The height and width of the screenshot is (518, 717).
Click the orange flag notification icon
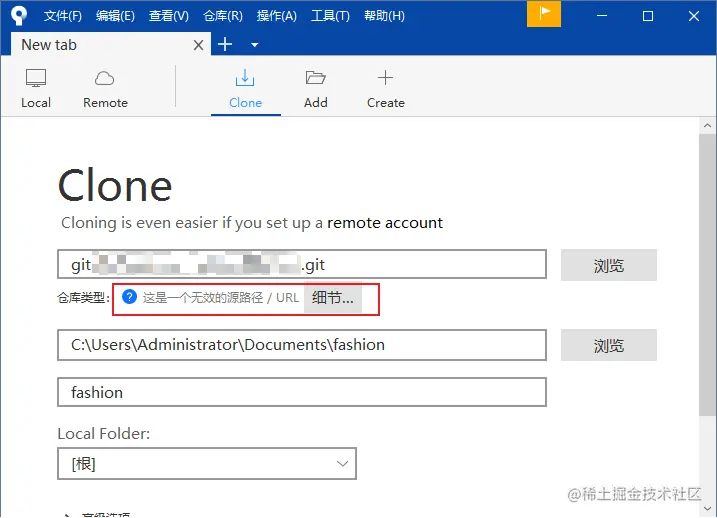(544, 14)
